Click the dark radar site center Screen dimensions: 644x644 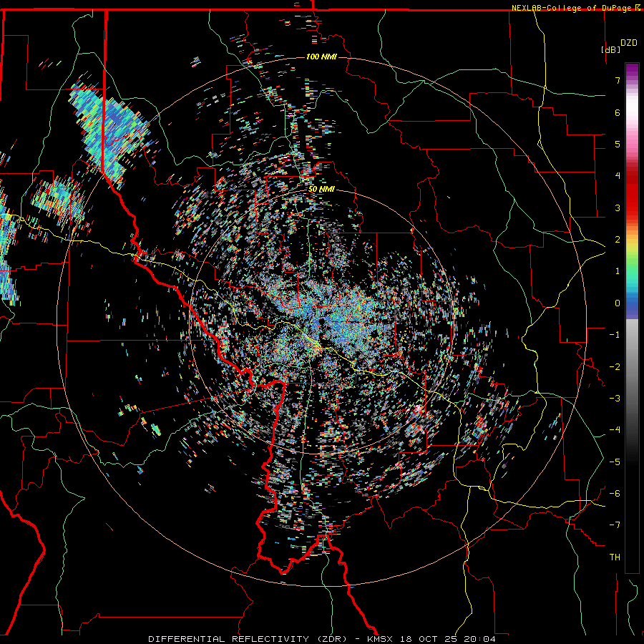[321, 322]
